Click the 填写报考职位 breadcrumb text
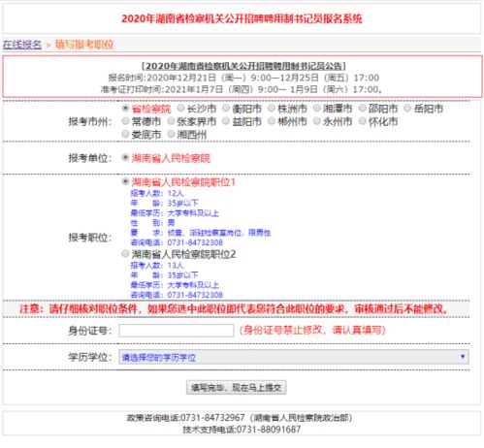 84,45
